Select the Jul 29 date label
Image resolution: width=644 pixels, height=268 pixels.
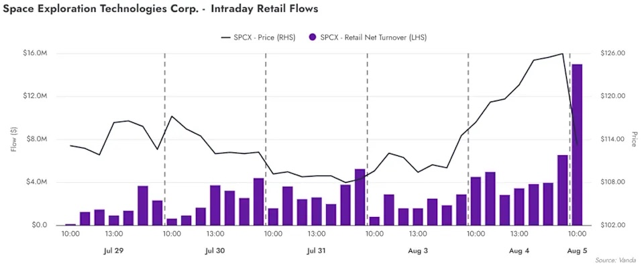click(113, 251)
